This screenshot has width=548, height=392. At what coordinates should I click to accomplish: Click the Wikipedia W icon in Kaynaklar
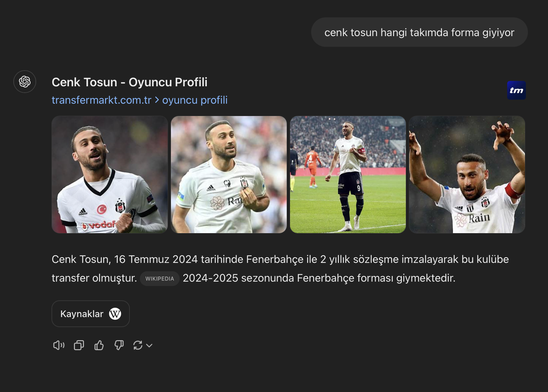click(x=115, y=314)
